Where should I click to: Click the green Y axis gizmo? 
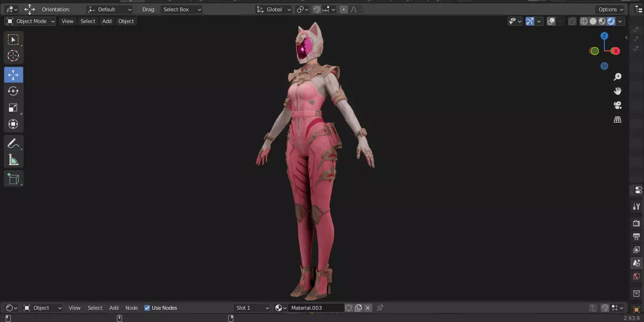594,51
